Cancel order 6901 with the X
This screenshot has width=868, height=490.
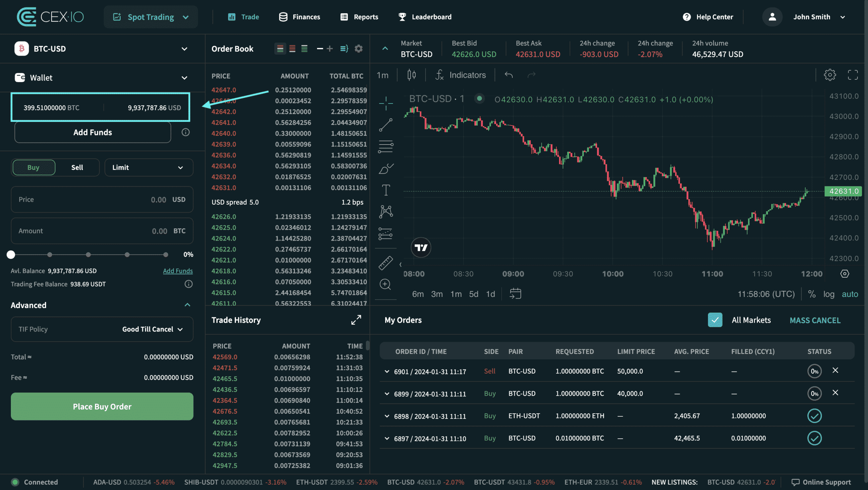point(835,371)
